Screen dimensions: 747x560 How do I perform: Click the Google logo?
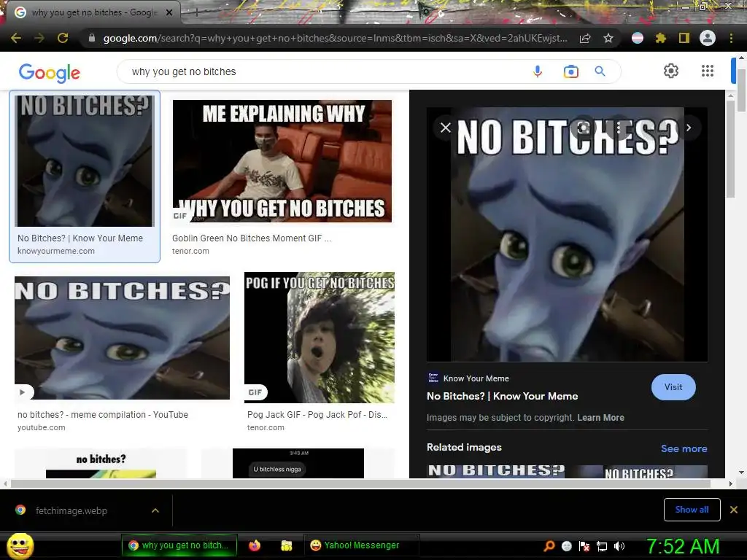click(x=50, y=72)
